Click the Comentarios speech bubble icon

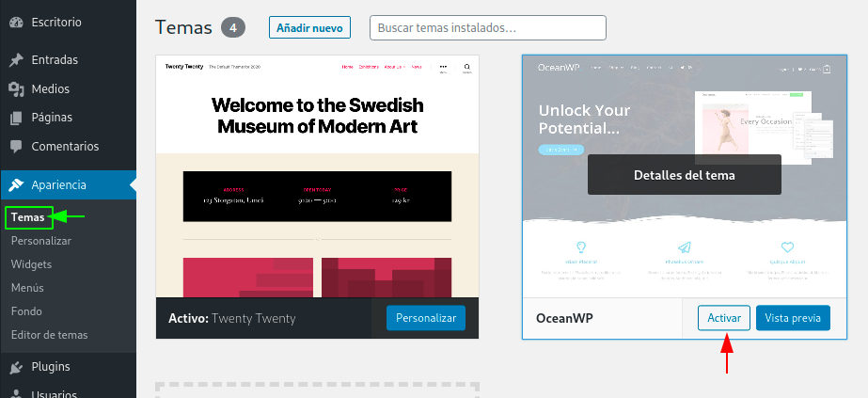point(16,147)
